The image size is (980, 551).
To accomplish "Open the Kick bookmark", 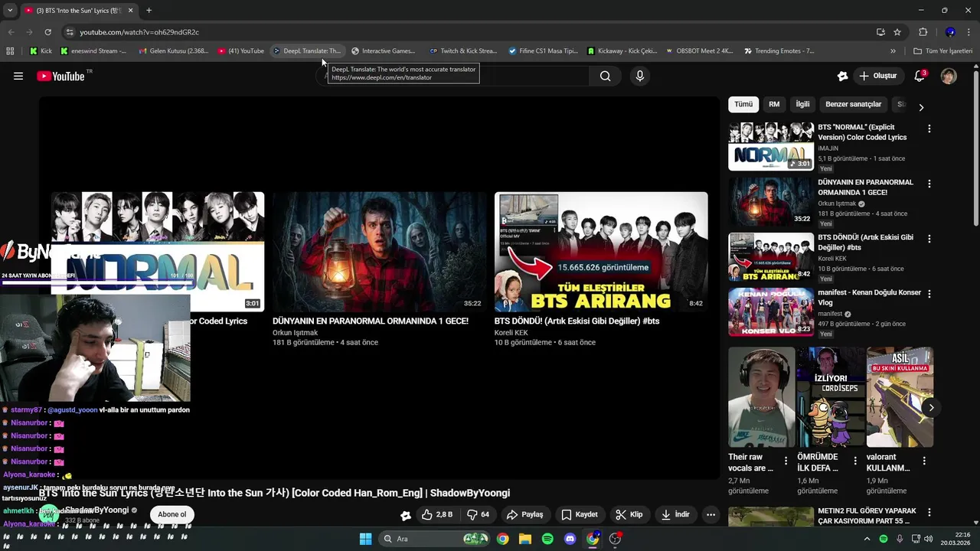I will [x=41, y=51].
